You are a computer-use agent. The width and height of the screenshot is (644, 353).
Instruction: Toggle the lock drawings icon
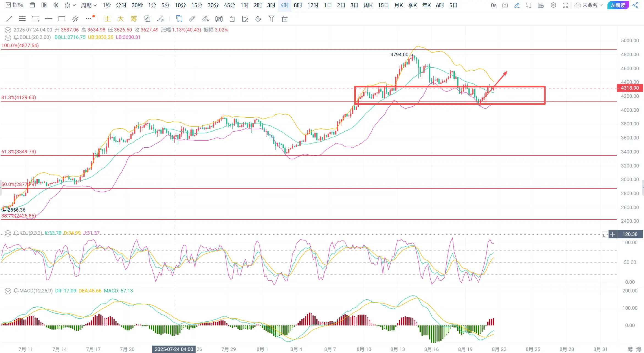click(x=232, y=19)
